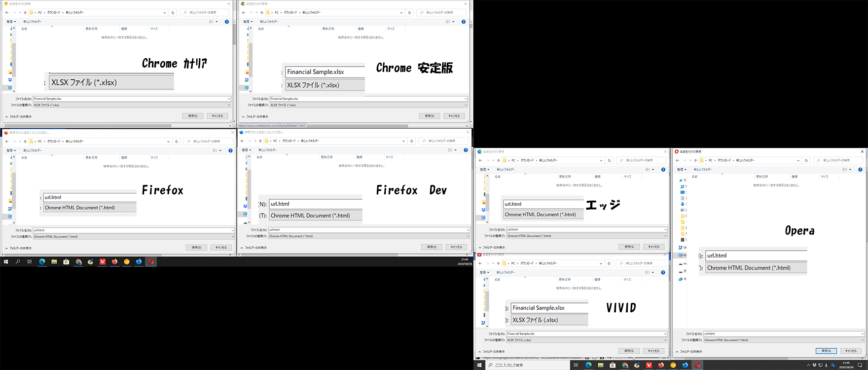The width and height of the screenshot is (868, 370).
Task: Open Microsoft Store on taskbar beside magnifier search icon
Action: 66,262
